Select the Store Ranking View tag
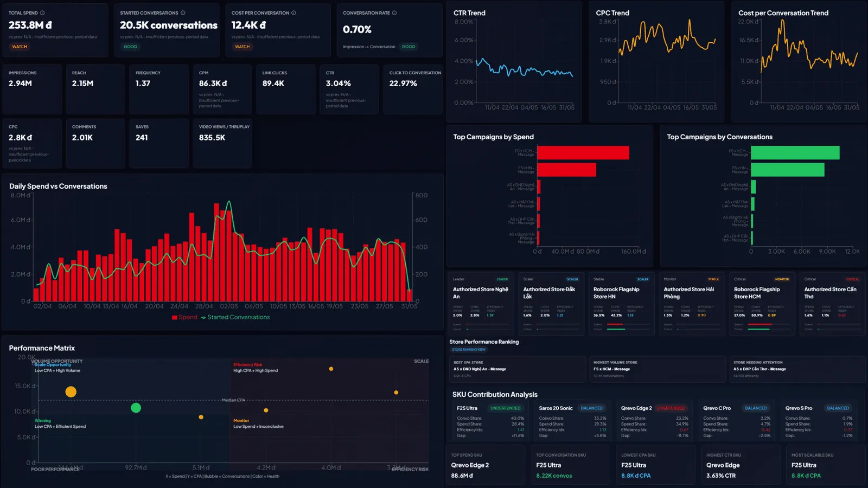This screenshot has height=488, width=868. coord(469,350)
